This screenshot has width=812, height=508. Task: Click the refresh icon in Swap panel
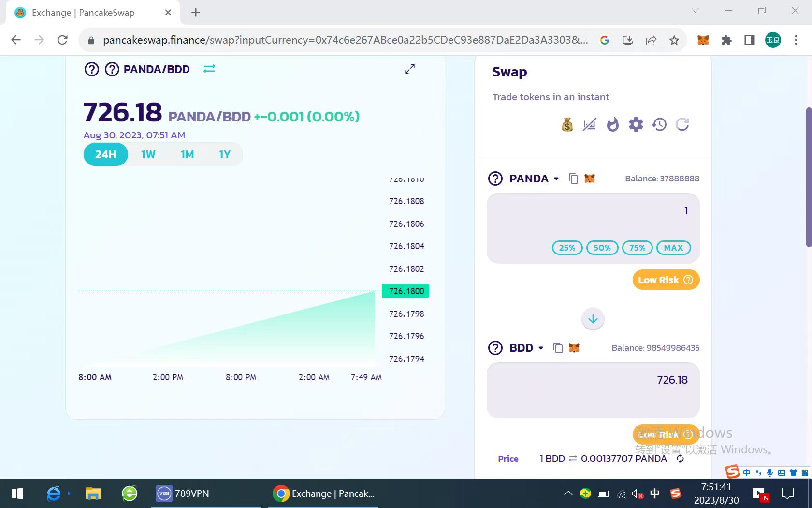click(x=682, y=125)
